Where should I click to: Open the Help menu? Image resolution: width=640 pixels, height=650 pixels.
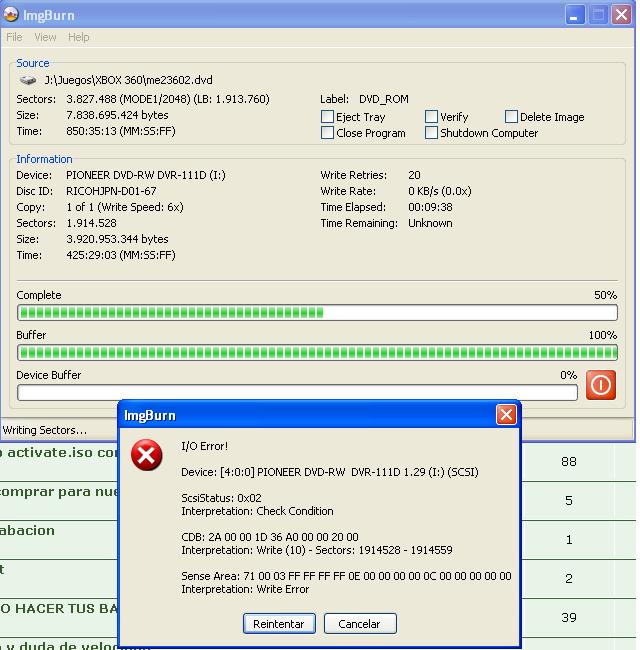(x=78, y=37)
